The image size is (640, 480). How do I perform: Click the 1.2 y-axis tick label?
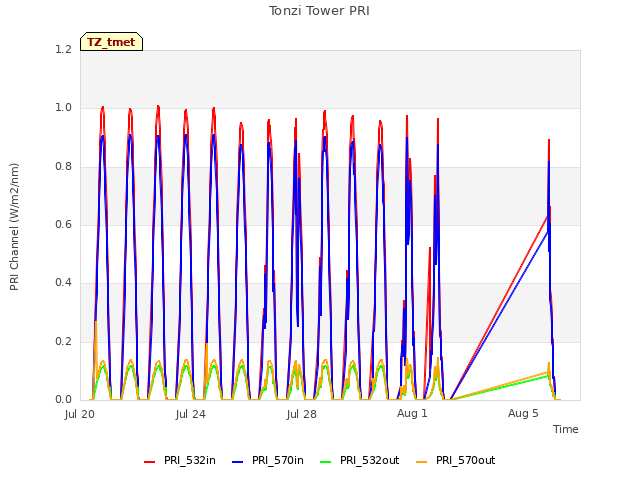63,49
